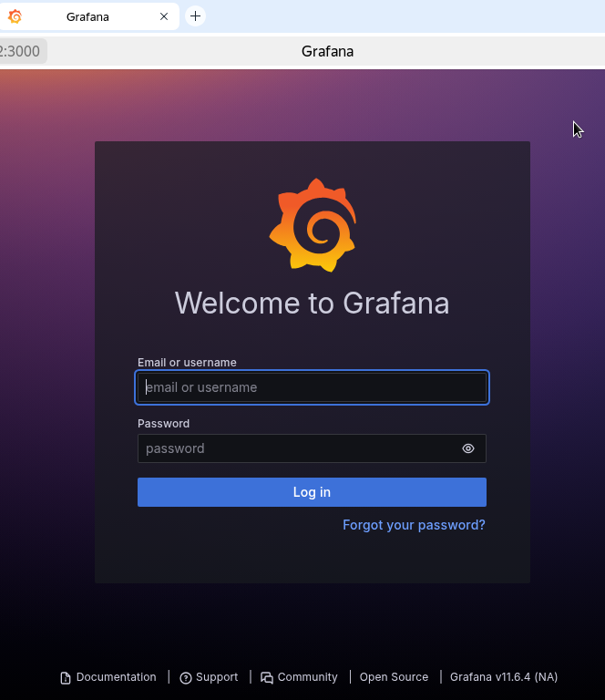Click the Support question mark icon
Viewport: 605px width, 700px height.
click(x=186, y=678)
